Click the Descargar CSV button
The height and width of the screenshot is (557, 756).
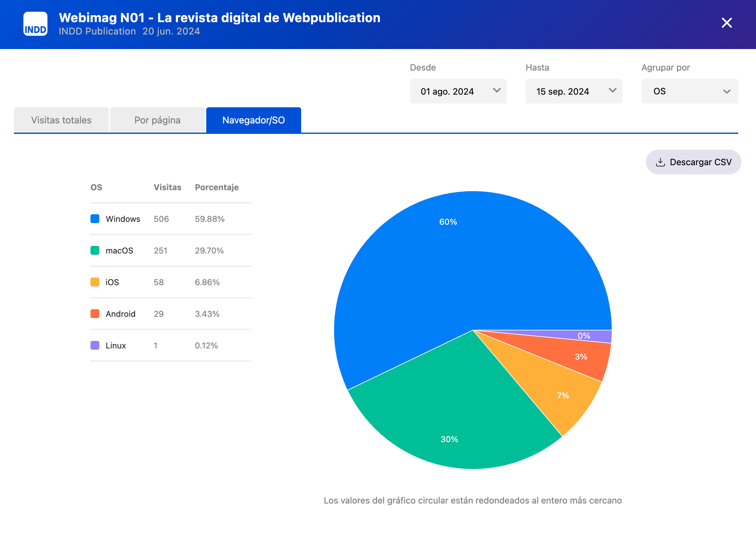click(x=693, y=162)
